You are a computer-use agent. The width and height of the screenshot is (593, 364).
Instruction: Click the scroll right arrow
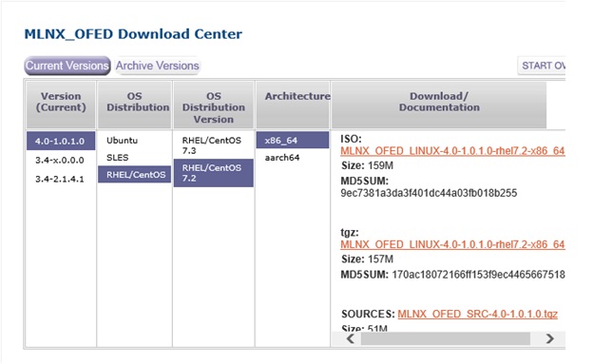550,338
